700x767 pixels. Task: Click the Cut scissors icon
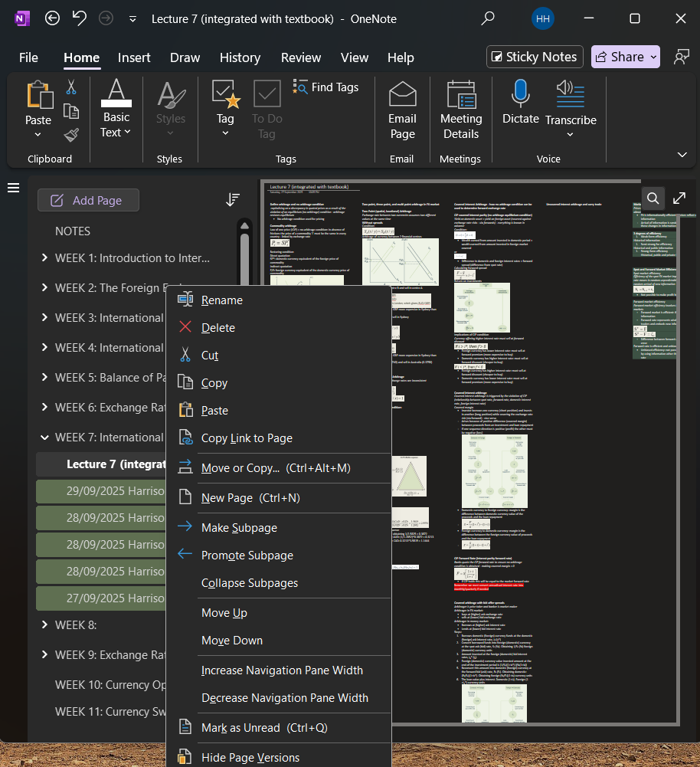pyautogui.click(x=70, y=87)
